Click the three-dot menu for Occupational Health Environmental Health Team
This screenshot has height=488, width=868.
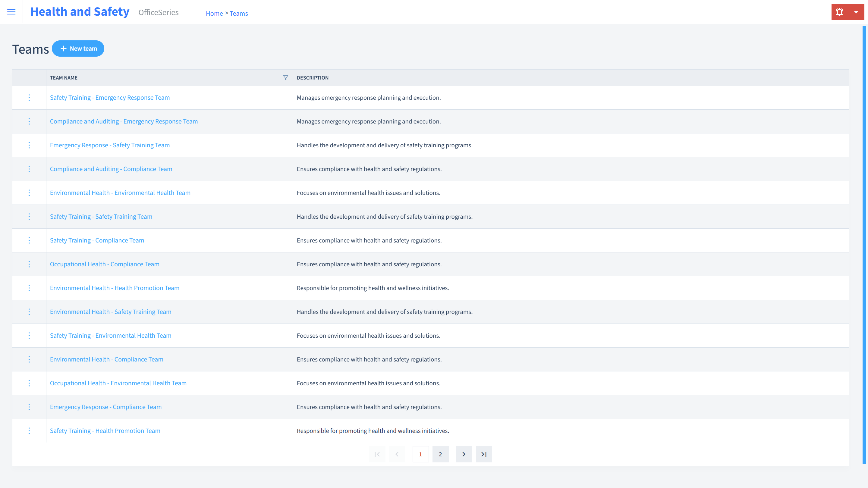pos(29,383)
